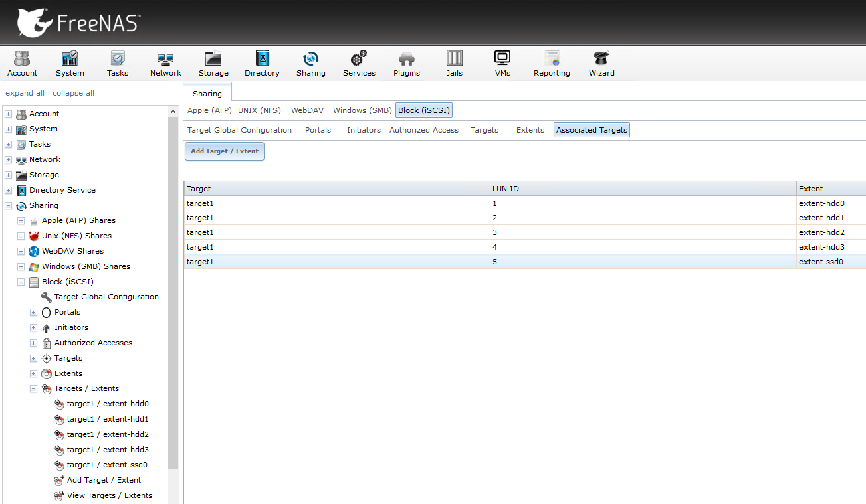866x504 pixels.
Task: Select target1 / extent-hdd2 in the sidebar
Action: click(106, 434)
